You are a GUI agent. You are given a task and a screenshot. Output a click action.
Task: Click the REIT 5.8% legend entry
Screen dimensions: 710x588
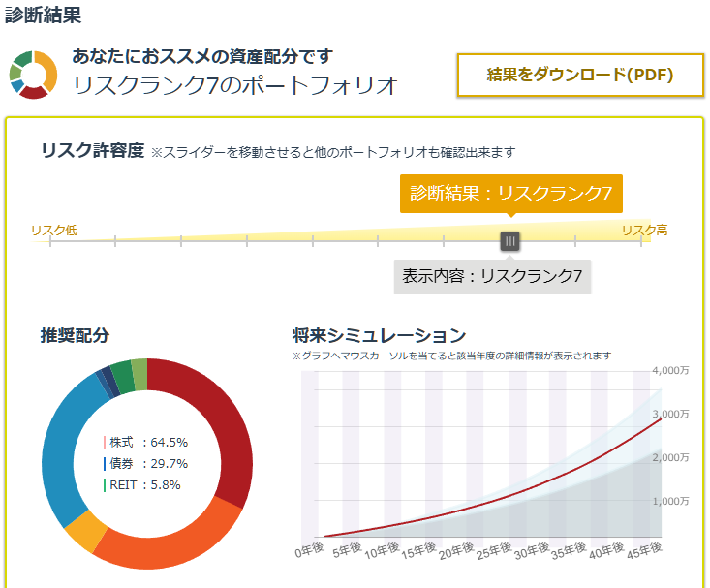(145, 485)
